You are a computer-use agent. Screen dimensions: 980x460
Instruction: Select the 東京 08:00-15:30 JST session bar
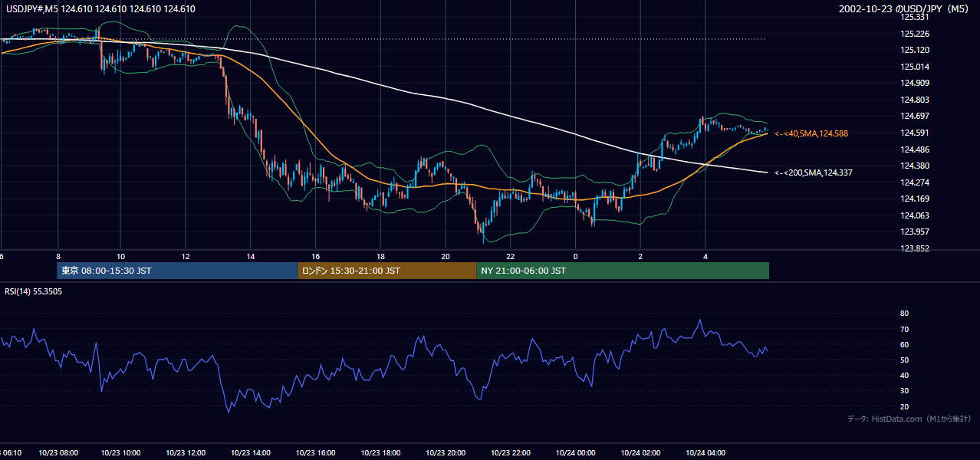point(177,271)
